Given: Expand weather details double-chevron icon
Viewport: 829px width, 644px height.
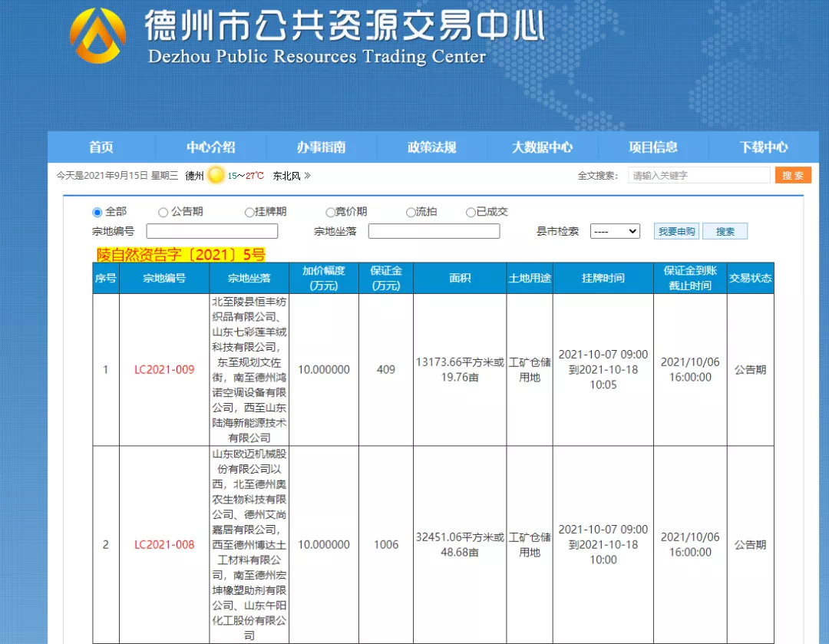Looking at the screenshot, I should pyautogui.click(x=307, y=176).
